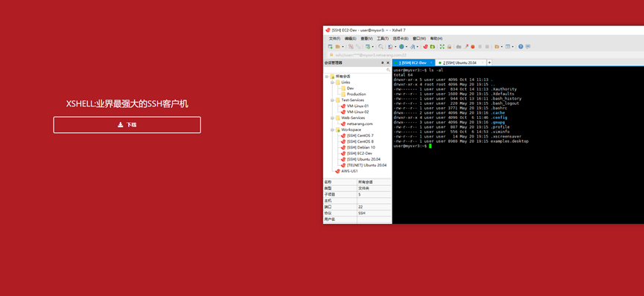Collapse the Web-Services folder expander
This screenshot has width=644, height=296.
point(332,118)
